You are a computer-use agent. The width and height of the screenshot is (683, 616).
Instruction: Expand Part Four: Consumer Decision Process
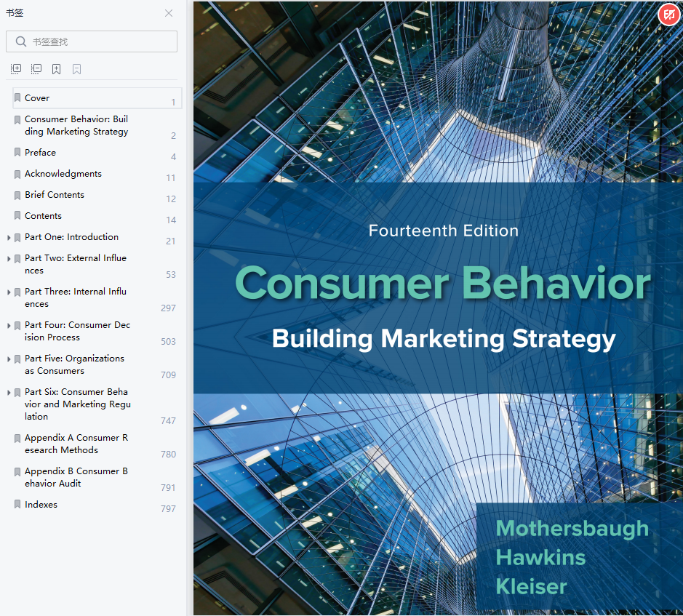click(9, 325)
